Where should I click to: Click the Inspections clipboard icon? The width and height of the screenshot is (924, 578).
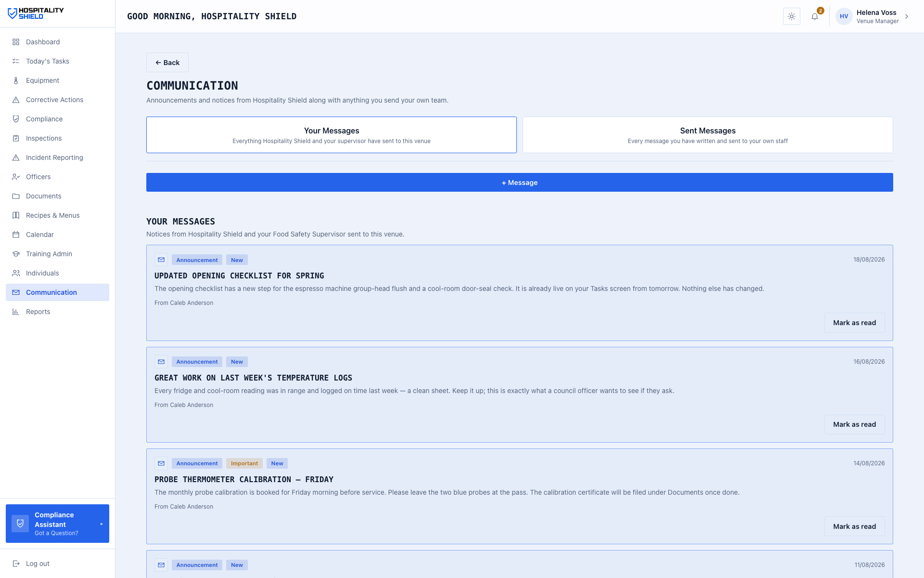pyautogui.click(x=16, y=138)
